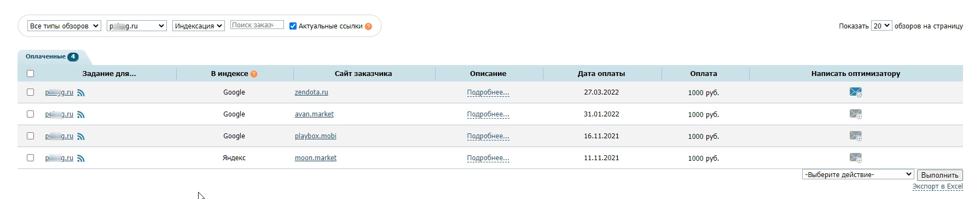
Task: Open Экспорт в Excel link
Action: (937, 186)
